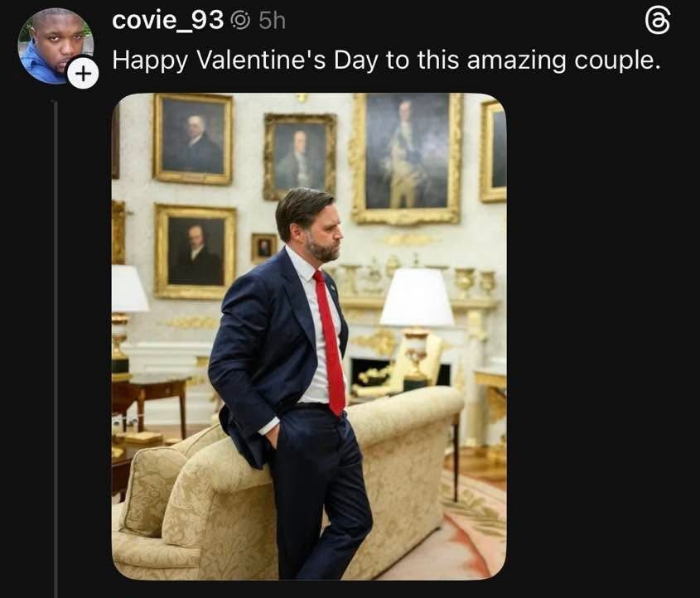Click the spiral badge beside covie_93
700x598 pixels.
point(239,21)
